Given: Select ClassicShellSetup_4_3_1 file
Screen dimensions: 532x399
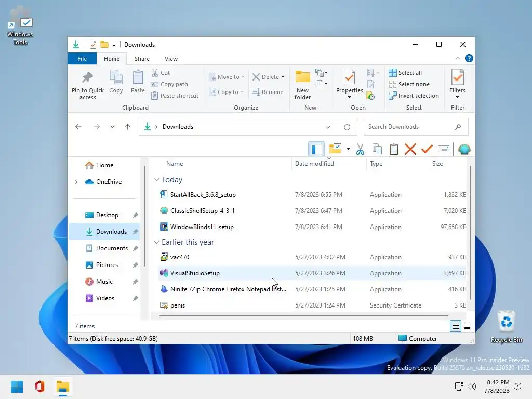Looking at the screenshot, I should [312, 211].
